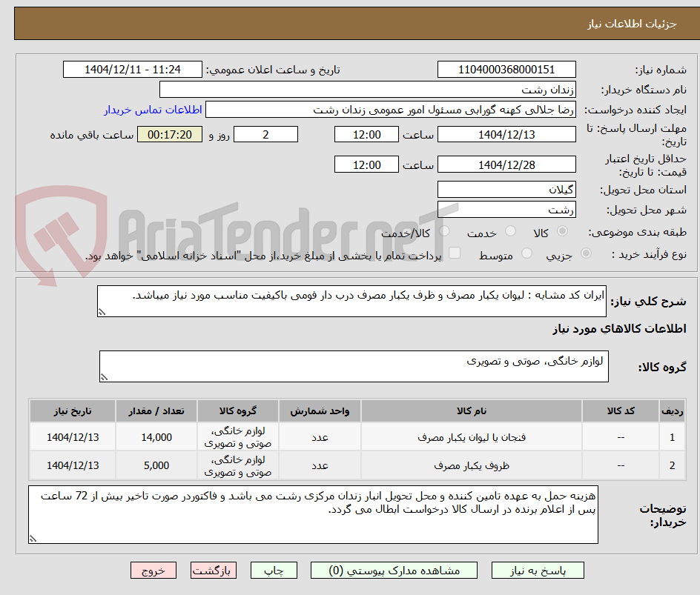This screenshot has width=700, height=595.
Task: Click the quantity cell 14,000
Action: [x=156, y=438]
